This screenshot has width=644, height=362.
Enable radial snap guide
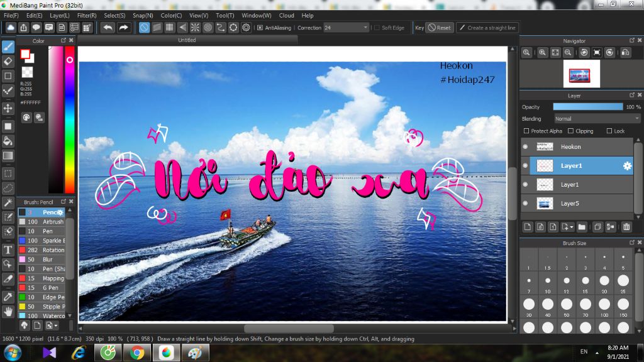point(195,28)
